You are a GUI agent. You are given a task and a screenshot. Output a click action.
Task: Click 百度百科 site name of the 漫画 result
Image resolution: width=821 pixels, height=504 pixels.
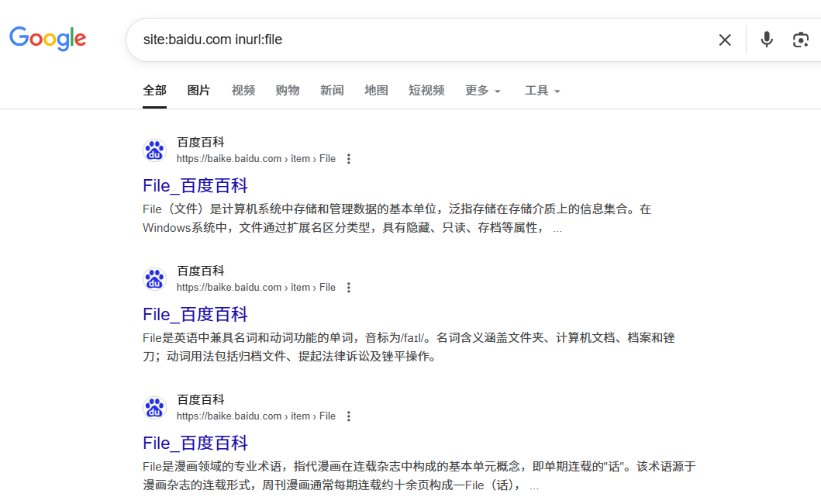(201, 400)
